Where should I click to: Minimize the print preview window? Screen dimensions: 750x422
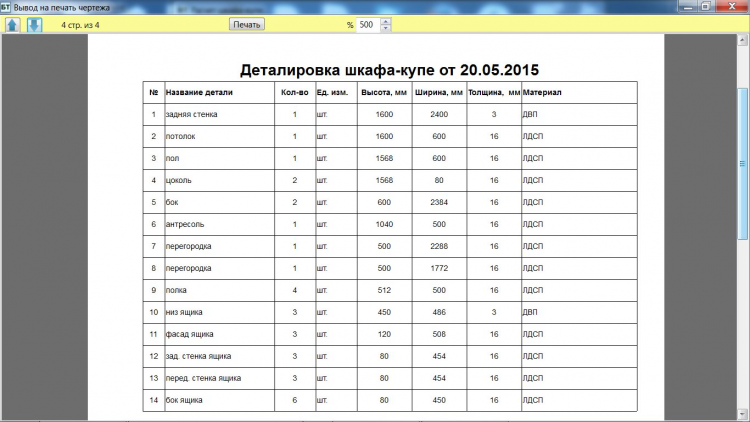[688, 6]
